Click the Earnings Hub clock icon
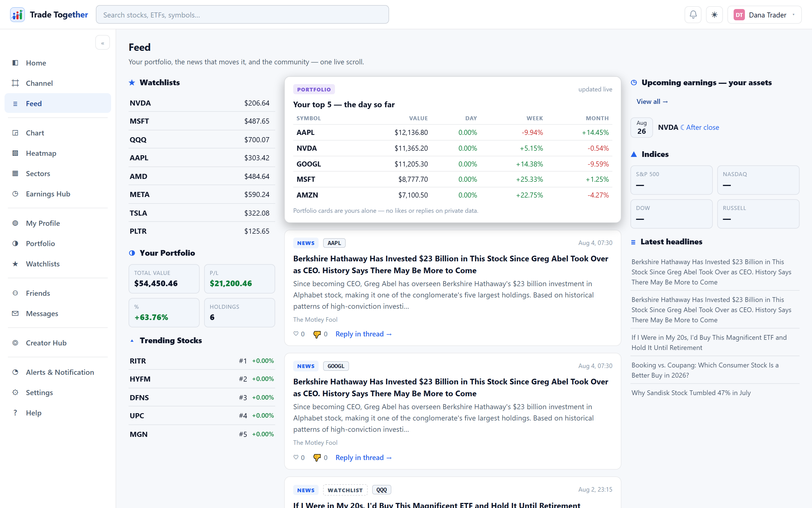Screen dimensions: 812x508 coord(15,194)
